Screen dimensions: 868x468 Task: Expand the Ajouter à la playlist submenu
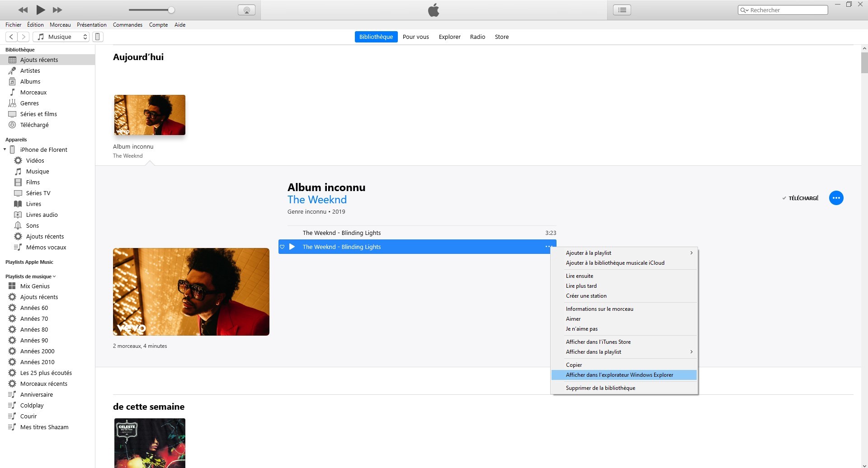(x=624, y=253)
